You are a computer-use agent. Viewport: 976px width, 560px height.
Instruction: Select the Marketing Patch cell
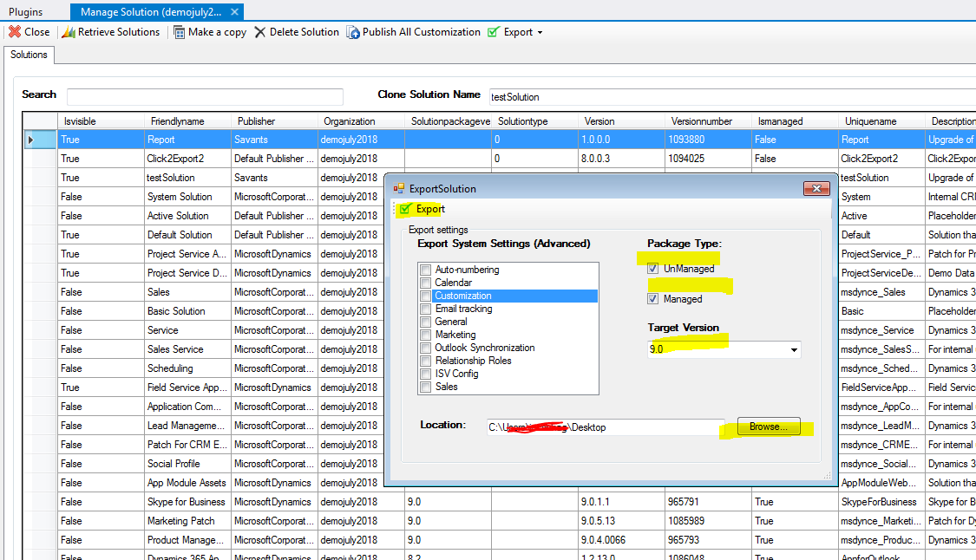click(x=187, y=521)
